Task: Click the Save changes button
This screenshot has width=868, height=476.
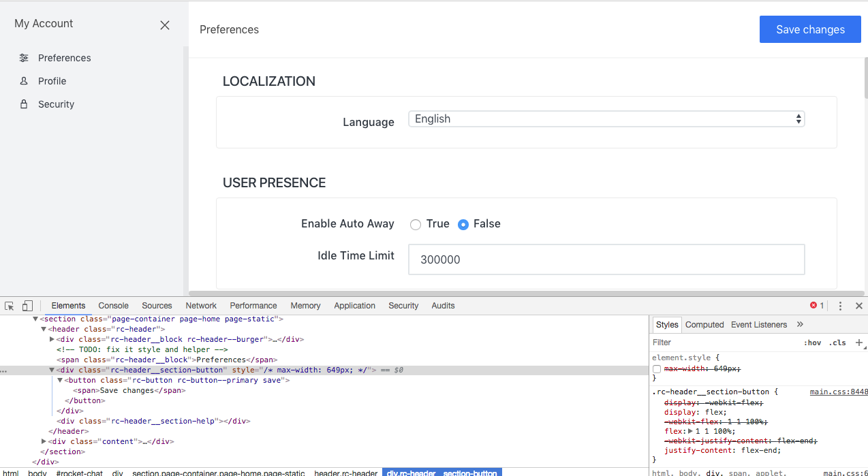Action: 810,30
